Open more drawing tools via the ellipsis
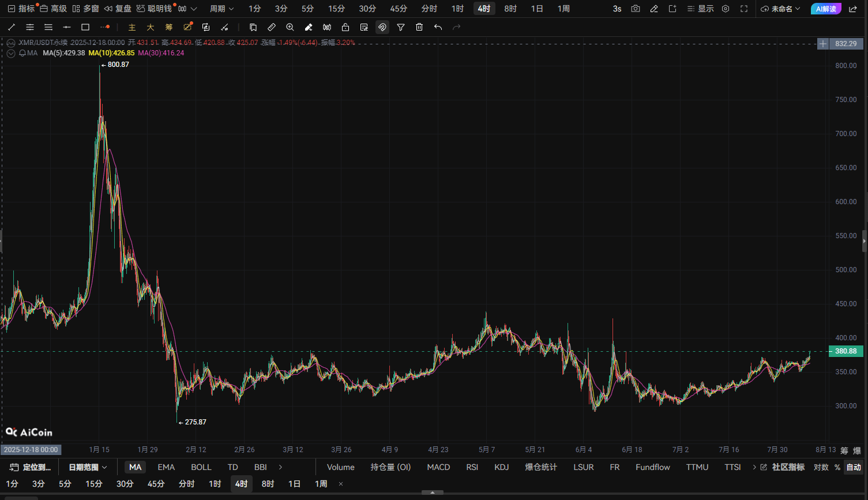Screen dimensions: 868x500 pyautogui.click(x=104, y=27)
